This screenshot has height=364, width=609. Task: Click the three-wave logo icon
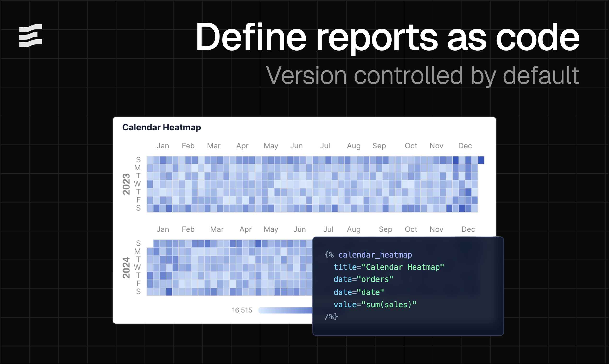(31, 37)
